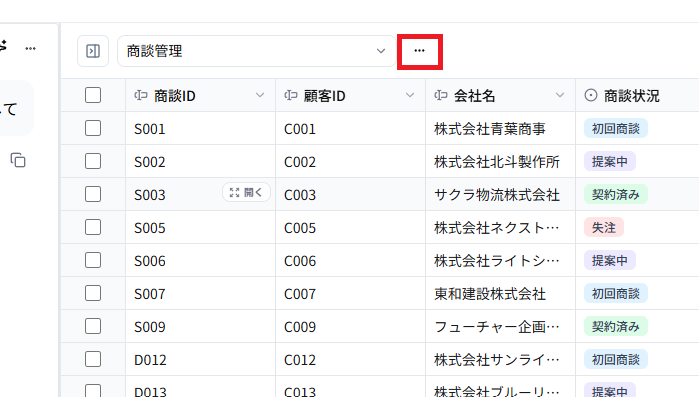Viewport: 699px width, 397px height.
Task: Check the S009 row checkbox
Action: [93, 326]
